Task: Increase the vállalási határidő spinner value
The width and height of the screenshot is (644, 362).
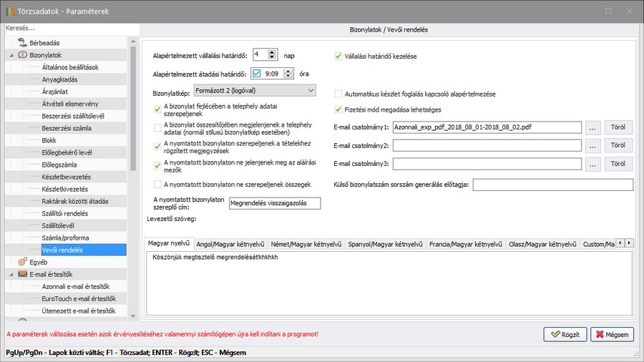Action: [x=273, y=52]
